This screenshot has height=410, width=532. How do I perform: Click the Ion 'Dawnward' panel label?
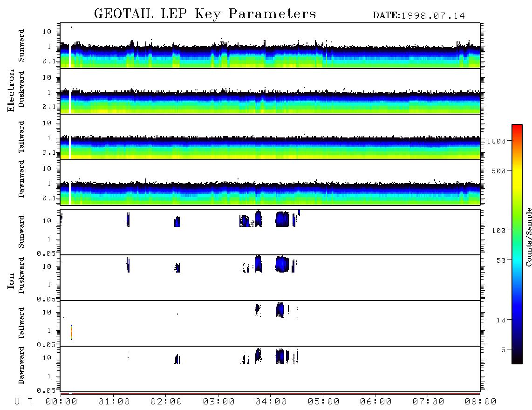(x=21, y=365)
